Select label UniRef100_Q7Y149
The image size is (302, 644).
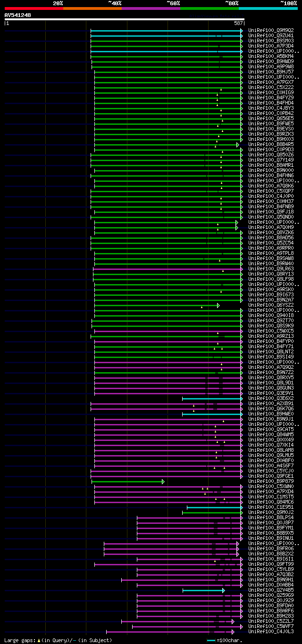coord(271,160)
